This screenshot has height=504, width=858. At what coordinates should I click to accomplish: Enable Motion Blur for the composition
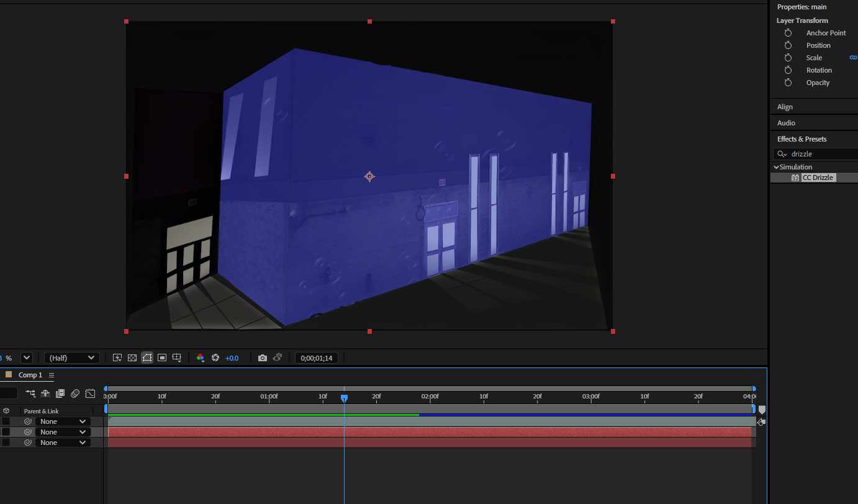(75, 394)
